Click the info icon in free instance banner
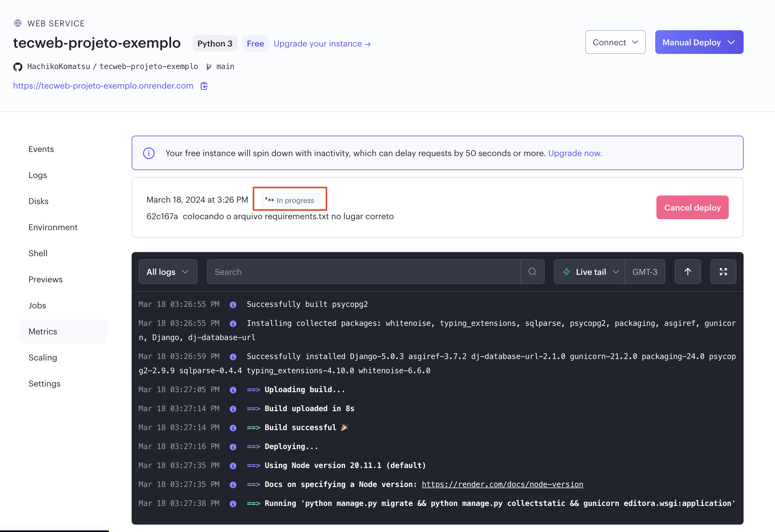The height and width of the screenshot is (532, 775). click(x=149, y=153)
